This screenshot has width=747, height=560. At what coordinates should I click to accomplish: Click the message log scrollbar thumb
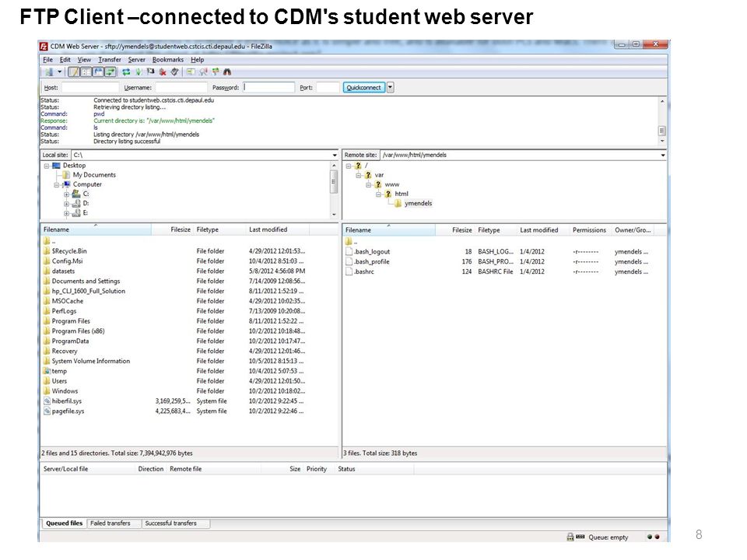661,131
